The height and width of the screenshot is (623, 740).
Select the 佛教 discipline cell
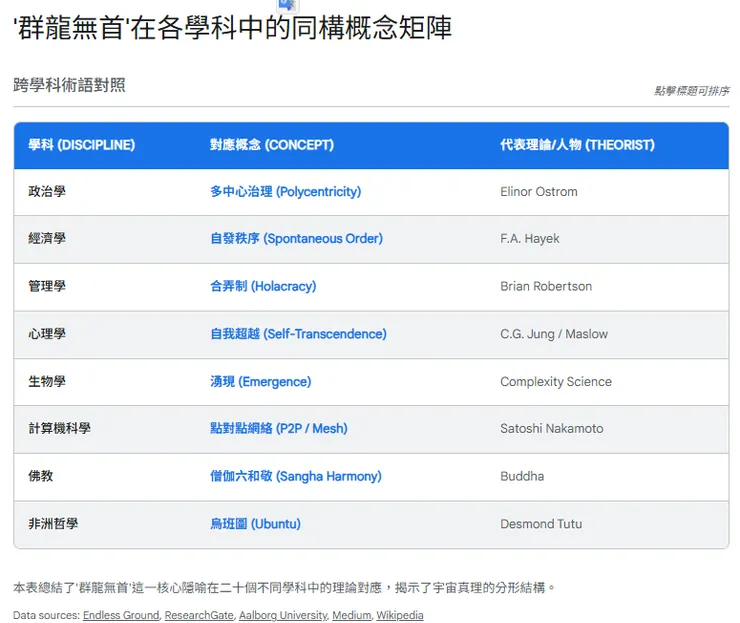(x=41, y=476)
